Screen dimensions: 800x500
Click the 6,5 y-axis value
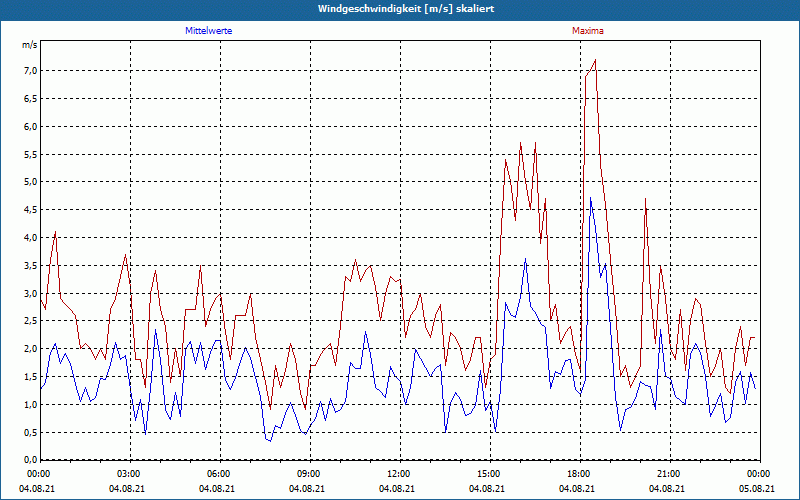[30, 98]
